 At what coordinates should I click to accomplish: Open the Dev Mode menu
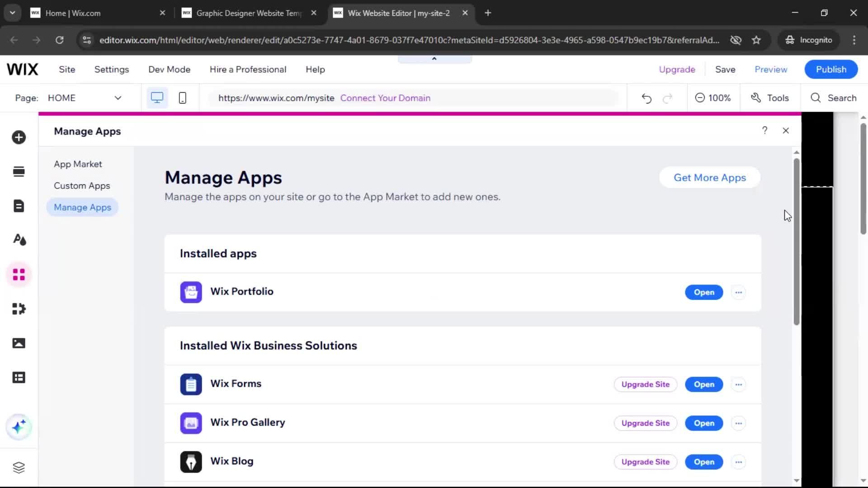pyautogui.click(x=169, y=70)
